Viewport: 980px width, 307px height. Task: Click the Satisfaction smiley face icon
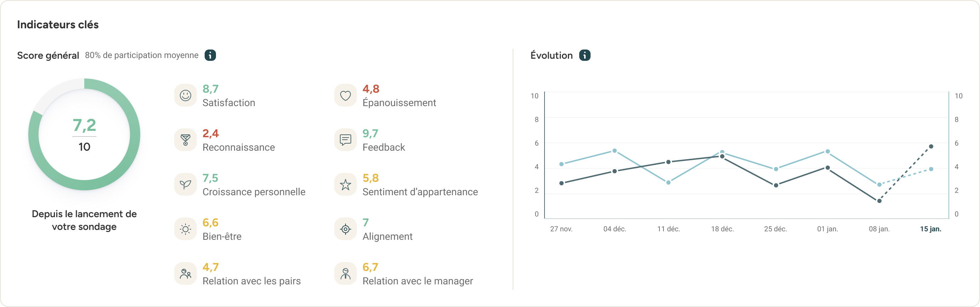[185, 95]
